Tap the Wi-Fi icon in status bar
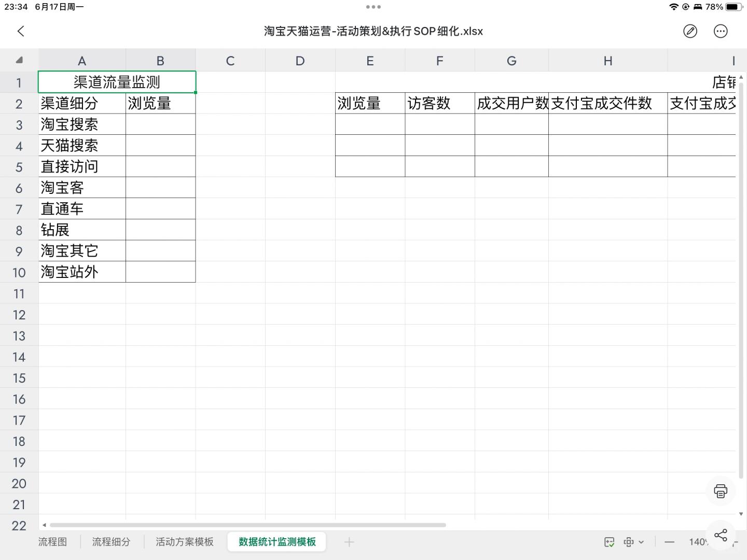 (674, 7)
